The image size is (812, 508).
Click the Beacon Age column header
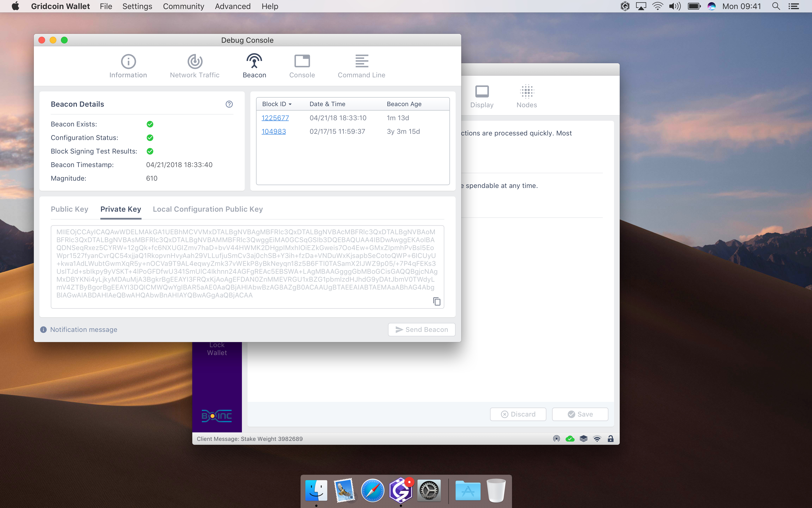pos(404,104)
